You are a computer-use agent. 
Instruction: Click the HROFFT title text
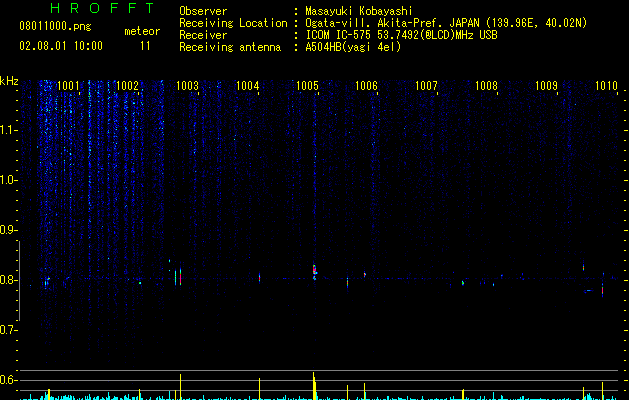pyautogui.click(x=102, y=8)
